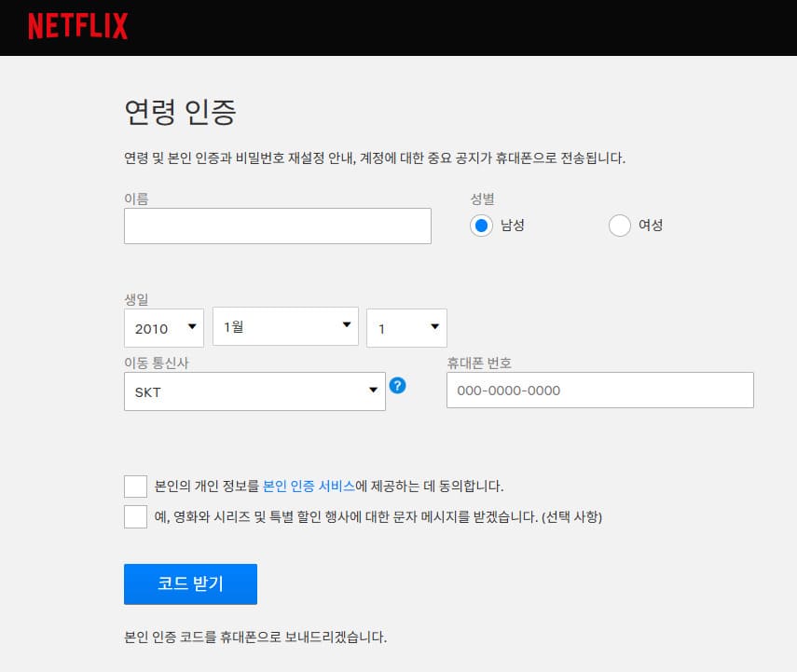
Task: Check the personal information consent checkbox
Action: [x=134, y=486]
